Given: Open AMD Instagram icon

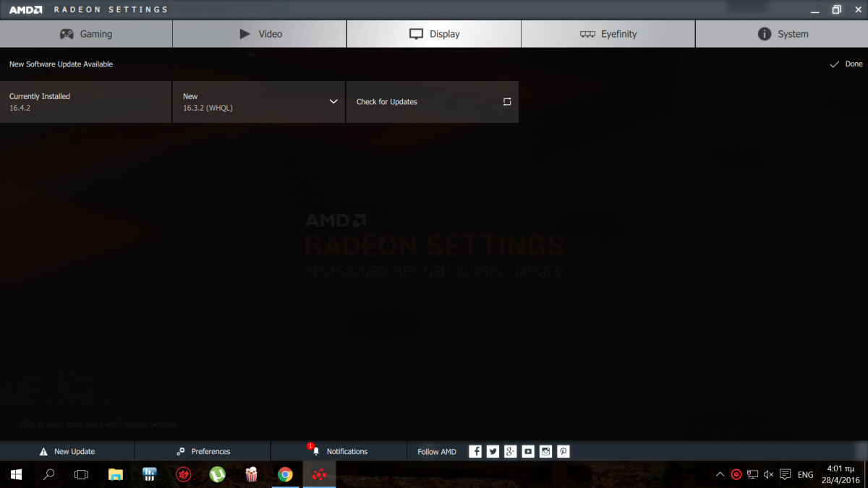Looking at the screenshot, I should 546,451.
